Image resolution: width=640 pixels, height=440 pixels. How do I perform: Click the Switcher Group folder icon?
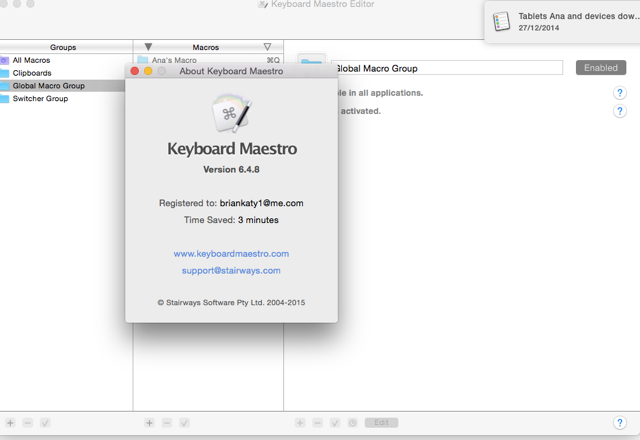(x=4, y=98)
